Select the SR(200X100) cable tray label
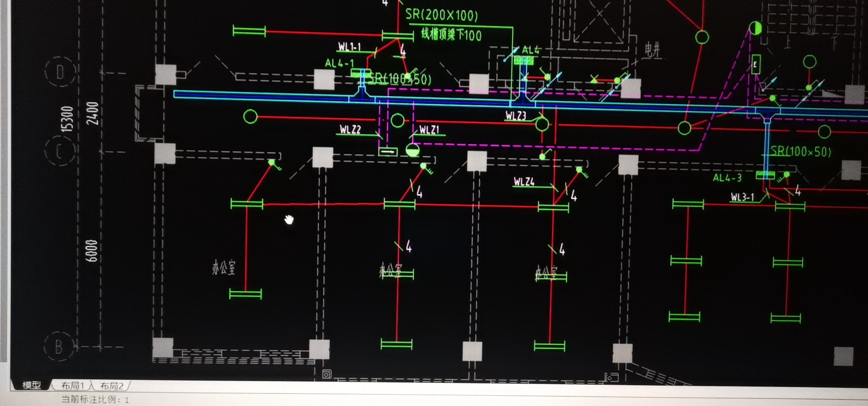Image resolution: width=868 pixels, height=406 pixels. 442,15
